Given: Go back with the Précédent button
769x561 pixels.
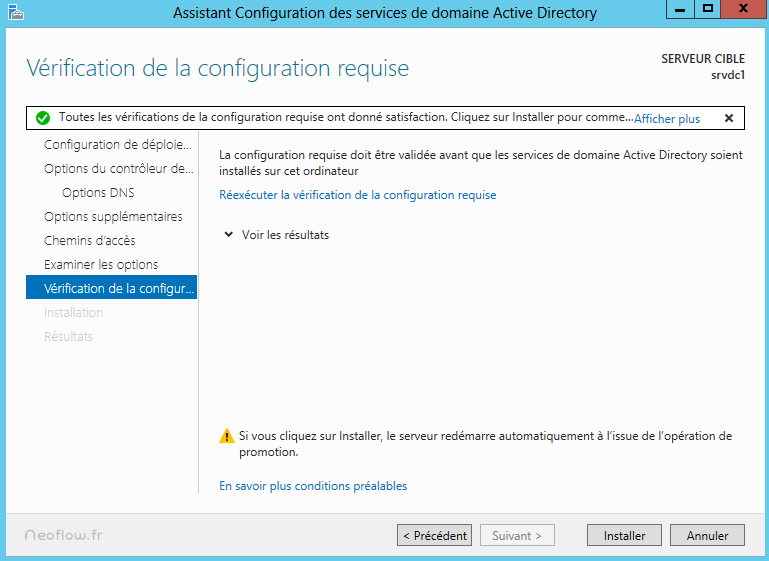Looking at the screenshot, I should pyautogui.click(x=434, y=535).
